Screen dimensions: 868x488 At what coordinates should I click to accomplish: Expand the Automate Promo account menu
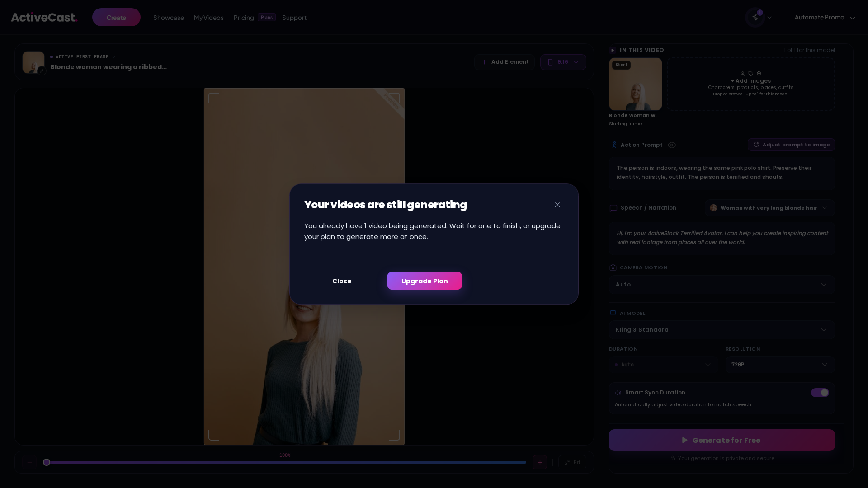coord(825,18)
